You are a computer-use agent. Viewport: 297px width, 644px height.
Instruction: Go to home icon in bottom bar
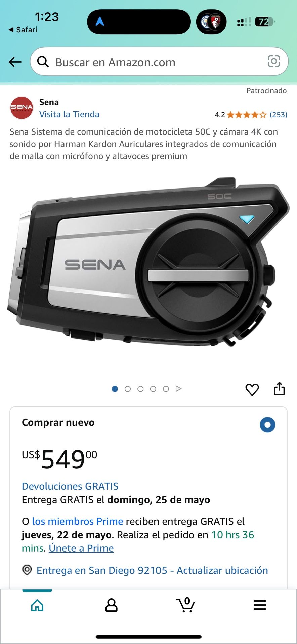[x=37, y=605]
